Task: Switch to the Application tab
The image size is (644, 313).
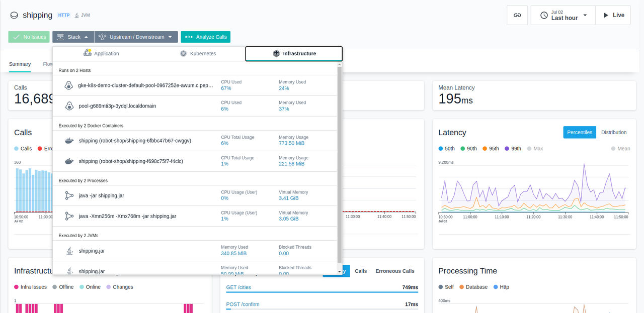Action: coord(101,53)
